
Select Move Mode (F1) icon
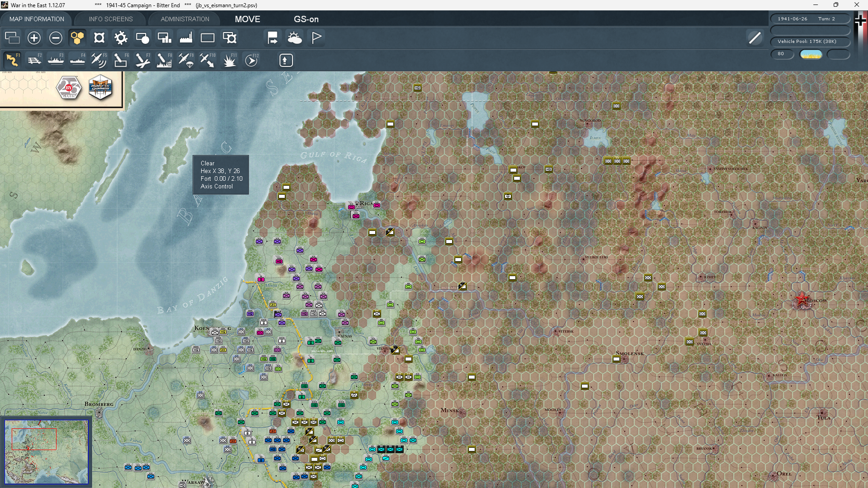[12, 60]
